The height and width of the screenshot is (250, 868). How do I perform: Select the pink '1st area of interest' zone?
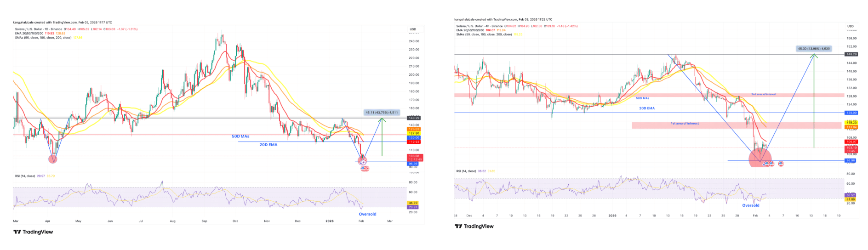736,125
